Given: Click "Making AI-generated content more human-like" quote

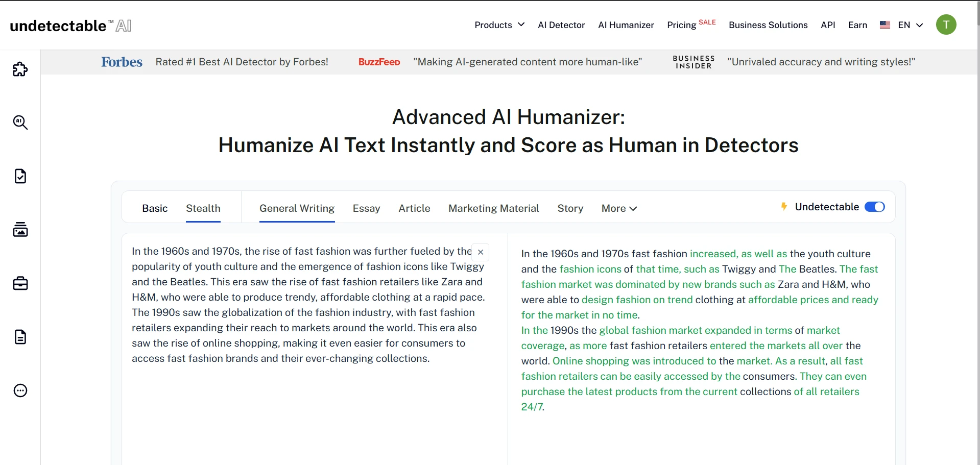Looking at the screenshot, I should click(x=528, y=62).
